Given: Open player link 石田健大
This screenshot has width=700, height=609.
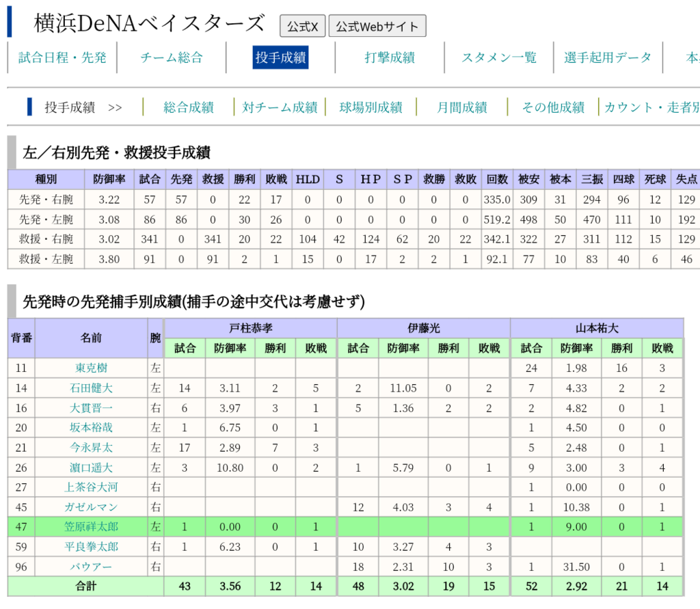Looking at the screenshot, I should (91, 388).
